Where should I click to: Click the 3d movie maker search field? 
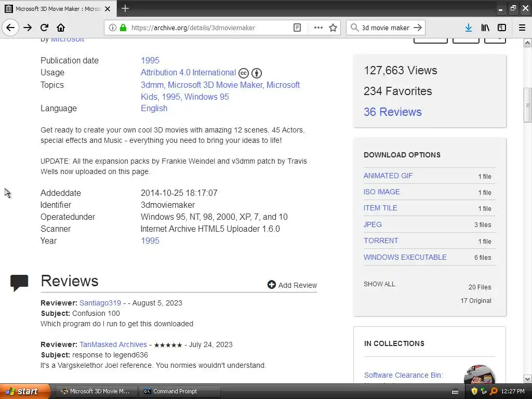385,28
